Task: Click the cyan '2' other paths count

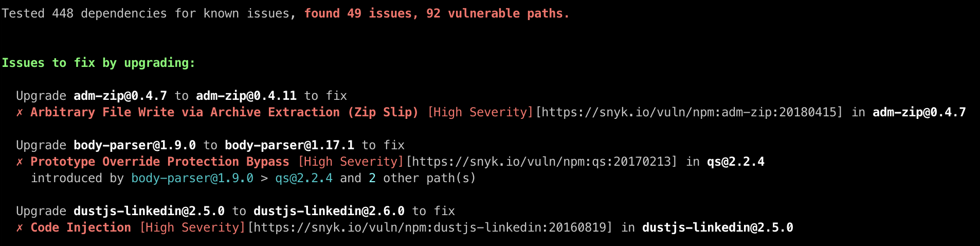Action: tap(372, 179)
